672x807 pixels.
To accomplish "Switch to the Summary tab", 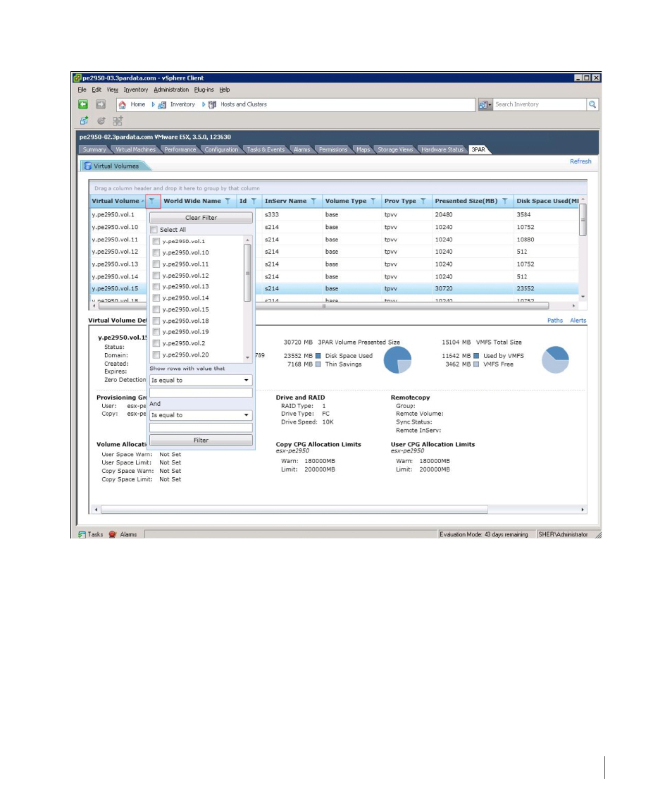I will point(94,149).
